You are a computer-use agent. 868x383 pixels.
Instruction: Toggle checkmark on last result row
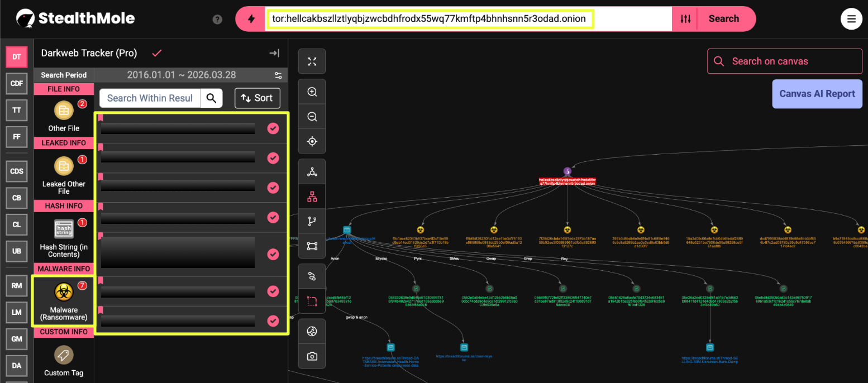(273, 321)
